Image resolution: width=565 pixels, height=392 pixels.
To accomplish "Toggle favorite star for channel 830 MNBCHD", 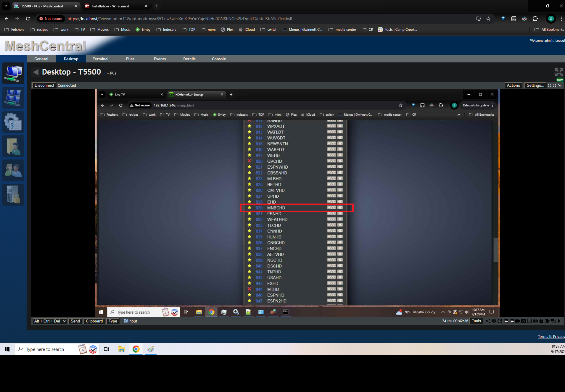I will click(x=249, y=208).
